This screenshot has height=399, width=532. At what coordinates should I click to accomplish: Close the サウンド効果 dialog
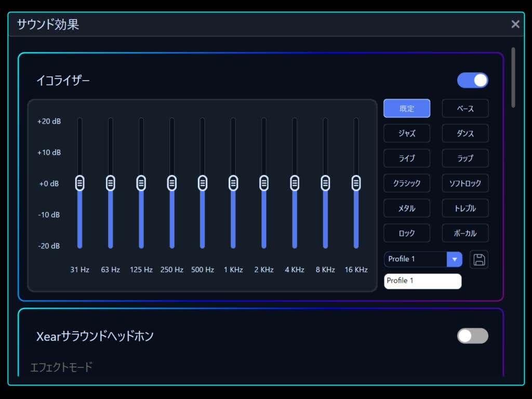click(515, 24)
